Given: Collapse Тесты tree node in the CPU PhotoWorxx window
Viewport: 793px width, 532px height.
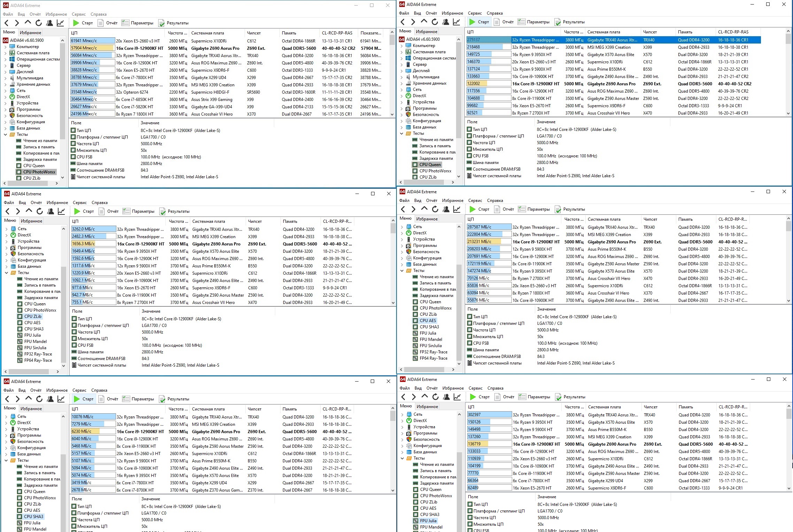Looking at the screenshot, I should (6, 134).
